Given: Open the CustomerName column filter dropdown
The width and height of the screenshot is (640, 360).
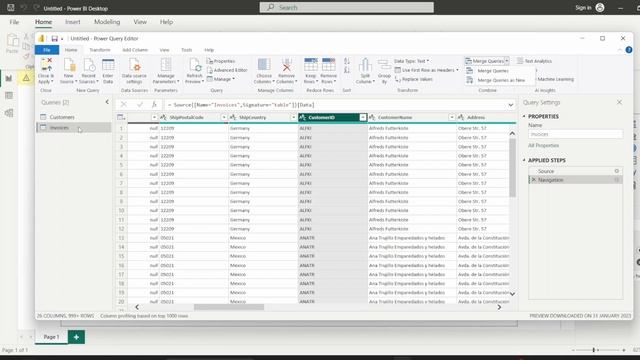Looking at the screenshot, I should [x=451, y=117].
